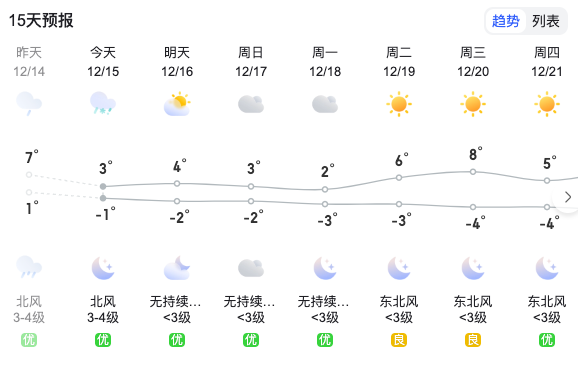Switch to the 列表 list view
Image resolution: width=578 pixels, height=366 pixels.
tap(546, 21)
